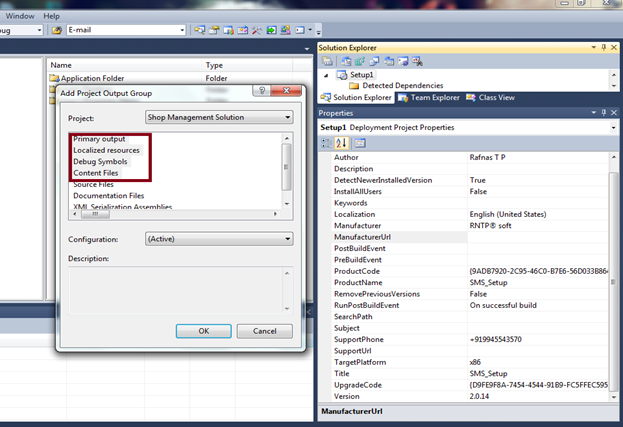Open Extension Manager icon in main toolbar
The image size is (623, 427).
pos(285,30)
